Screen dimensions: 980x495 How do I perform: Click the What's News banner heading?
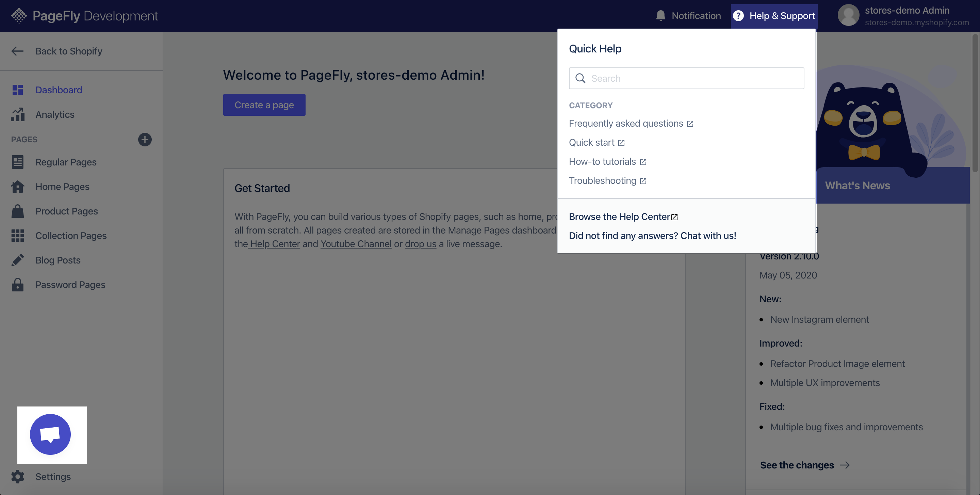[x=857, y=185]
